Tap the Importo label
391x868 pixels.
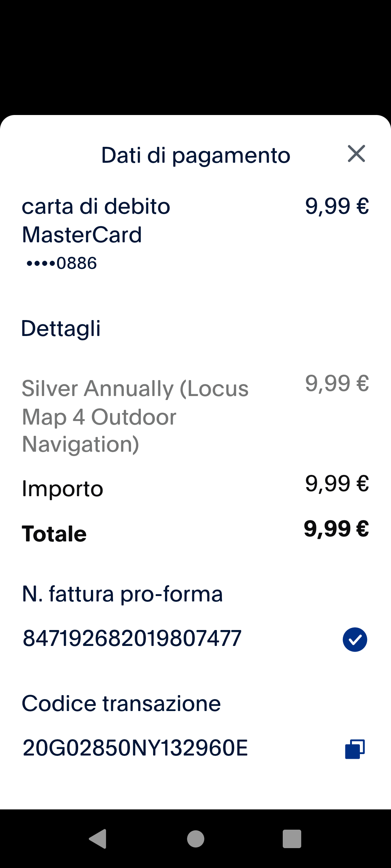[63, 489]
